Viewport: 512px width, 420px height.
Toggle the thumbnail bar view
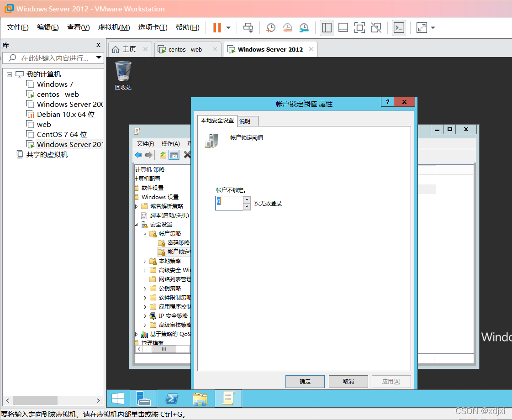coord(343,28)
